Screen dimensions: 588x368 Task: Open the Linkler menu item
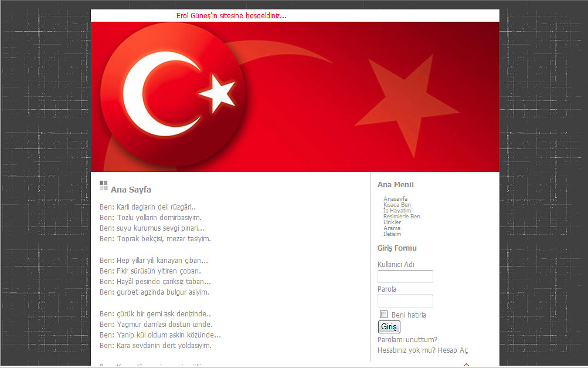[x=392, y=222]
